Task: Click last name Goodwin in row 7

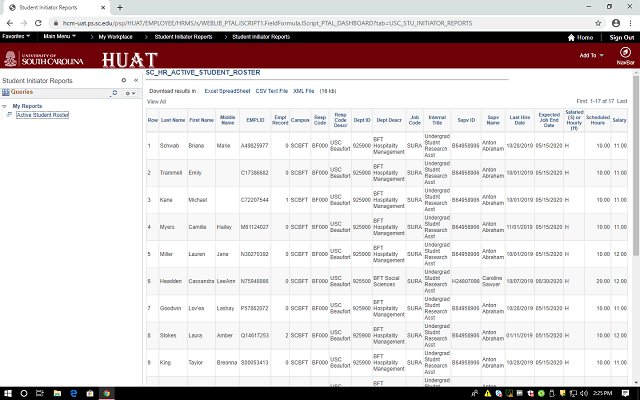Action: 170,308
